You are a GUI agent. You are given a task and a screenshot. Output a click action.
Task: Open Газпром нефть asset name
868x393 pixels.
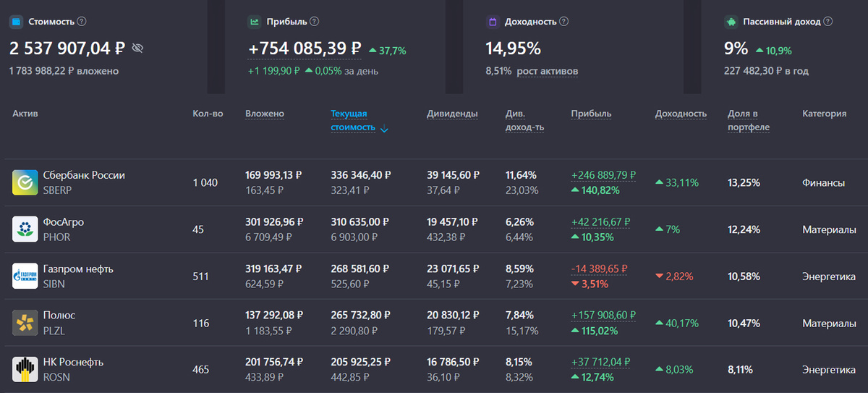[78, 269]
